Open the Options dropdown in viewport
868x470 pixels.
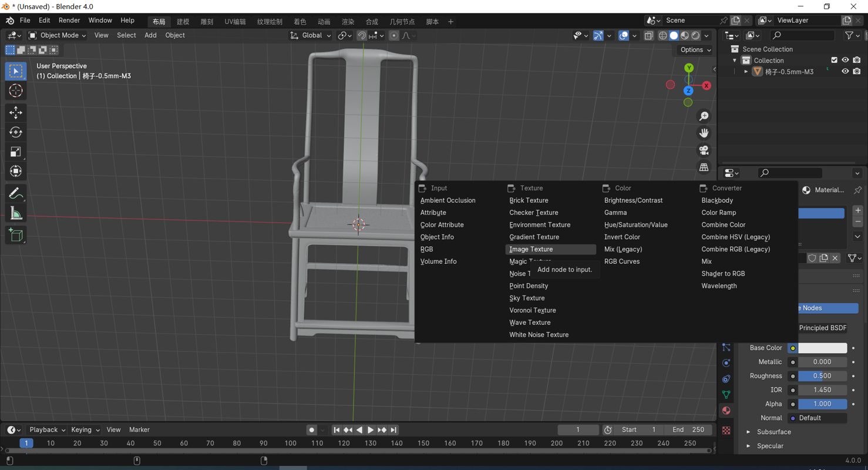pos(695,50)
